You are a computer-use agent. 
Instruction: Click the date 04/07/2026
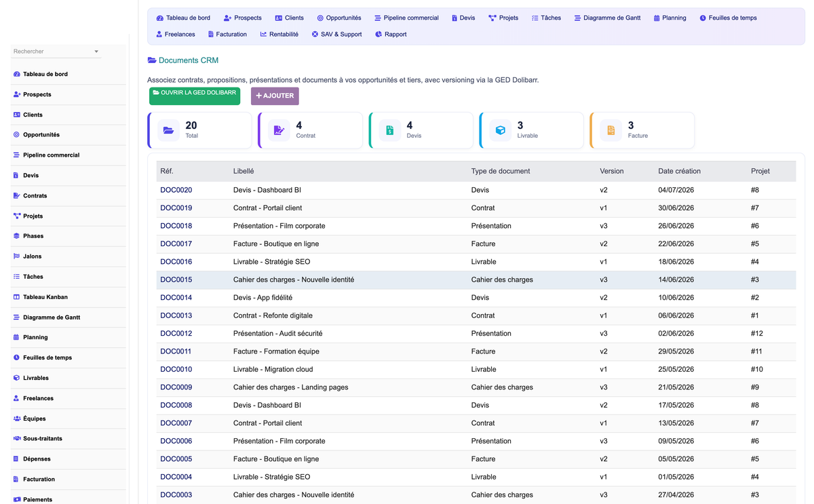(x=676, y=190)
